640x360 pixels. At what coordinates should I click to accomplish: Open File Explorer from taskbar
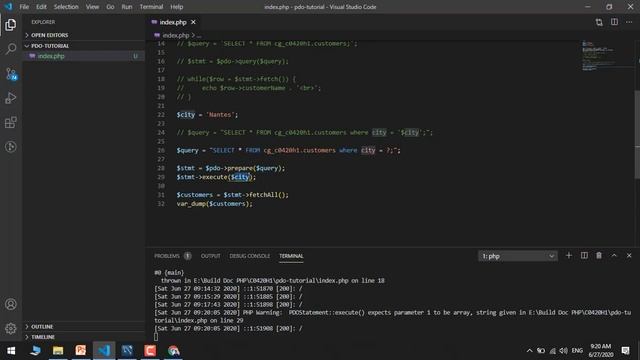pos(58,351)
